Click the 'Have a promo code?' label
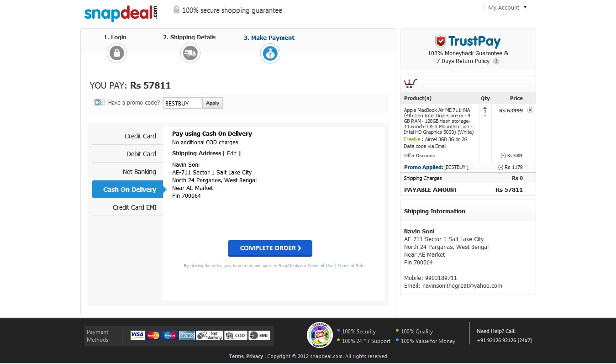 click(134, 103)
